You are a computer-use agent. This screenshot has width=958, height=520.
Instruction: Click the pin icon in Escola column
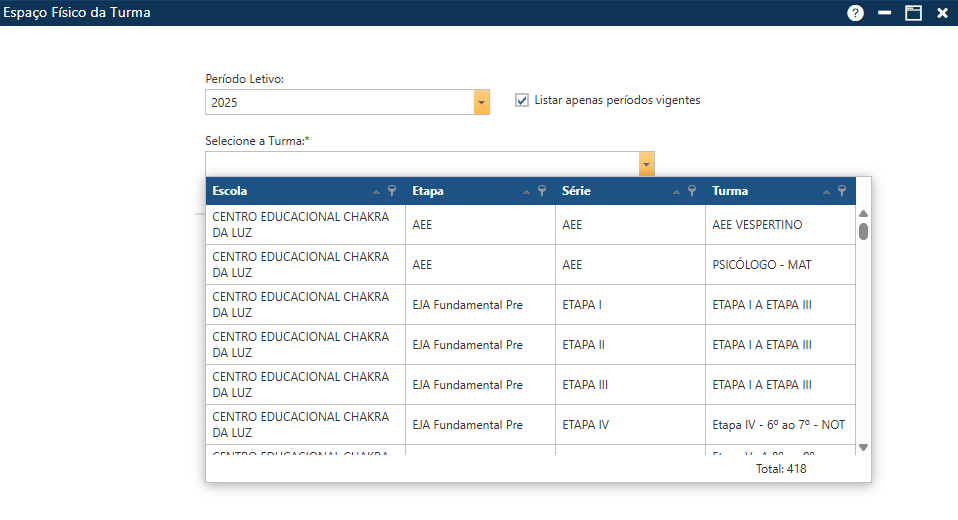click(x=392, y=191)
